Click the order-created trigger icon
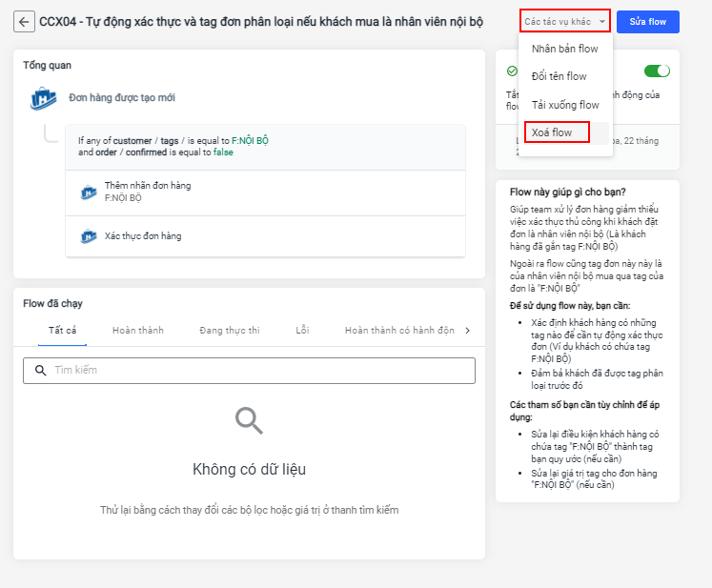This screenshot has height=588, width=712. coord(42,98)
